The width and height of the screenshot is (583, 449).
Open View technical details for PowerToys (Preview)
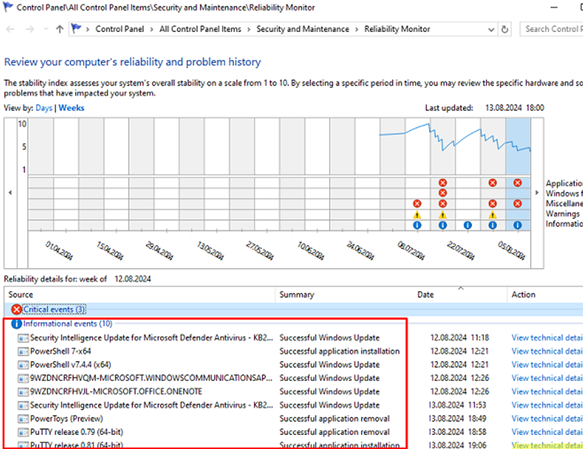click(x=547, y=419)
